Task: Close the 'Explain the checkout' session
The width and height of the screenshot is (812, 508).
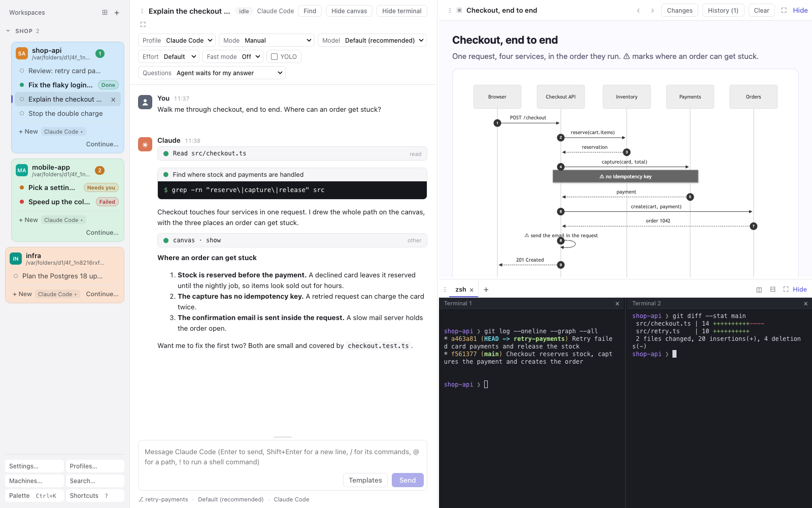Action: click(113, 100)
